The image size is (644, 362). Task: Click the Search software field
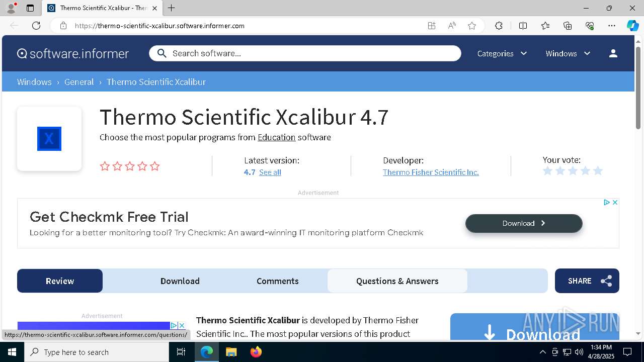tap(305, 53)
